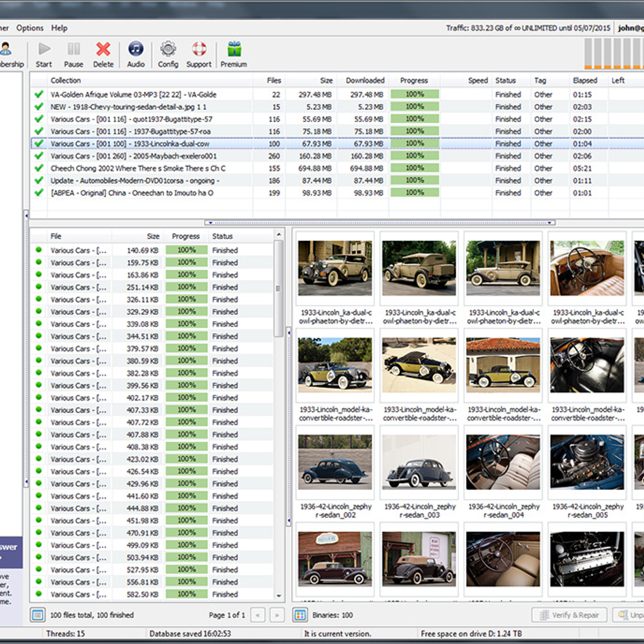Select 2005-Maybach-exelero001 collection row
This screenshot has height=644, width=644.
(x=337, y=156)
